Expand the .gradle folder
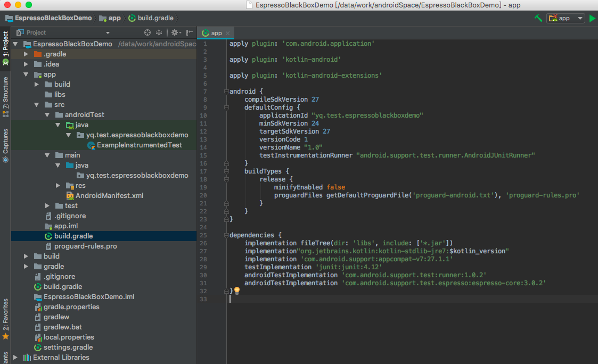 [x=26, y=54]
